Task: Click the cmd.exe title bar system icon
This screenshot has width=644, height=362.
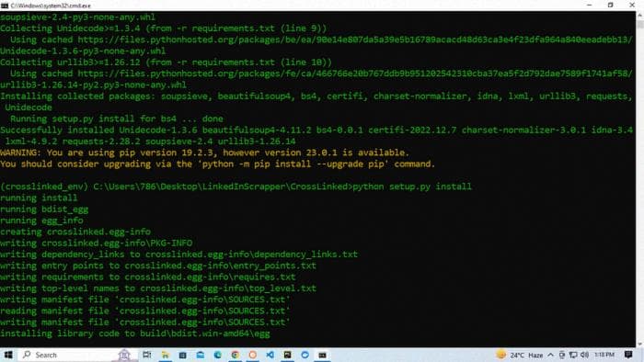Action: pos(5,6)
